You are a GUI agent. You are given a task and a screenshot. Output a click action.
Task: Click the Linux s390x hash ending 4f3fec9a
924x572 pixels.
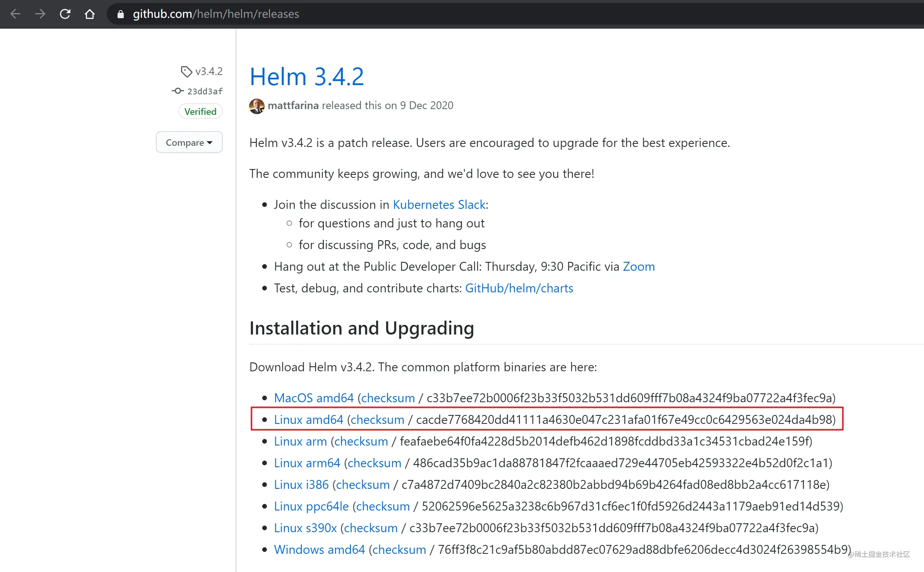point(612,528)
